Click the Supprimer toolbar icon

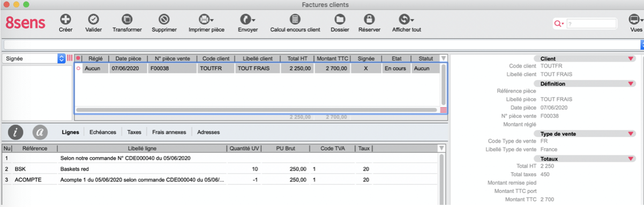coord(164,19)
